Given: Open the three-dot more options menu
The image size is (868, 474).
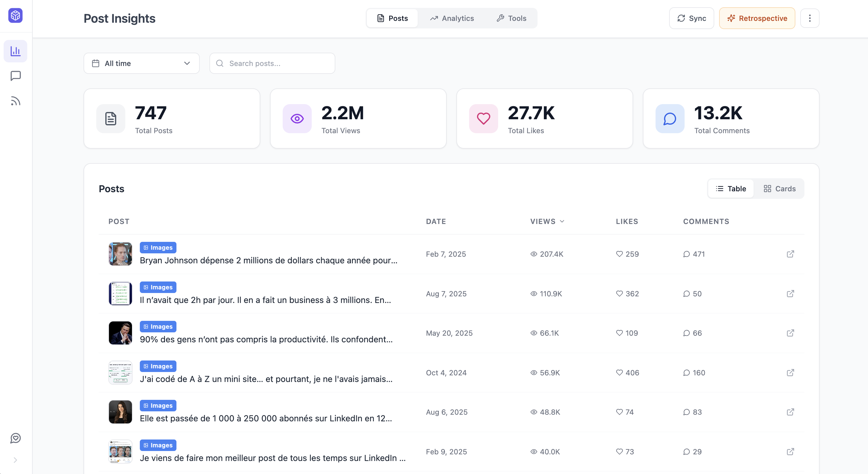Looking at the screenshot, I should pos(809,18).
